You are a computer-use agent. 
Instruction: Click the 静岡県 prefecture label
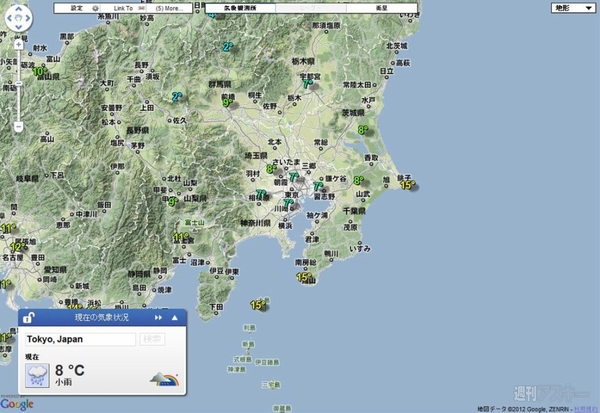click(x=139, y=274)
